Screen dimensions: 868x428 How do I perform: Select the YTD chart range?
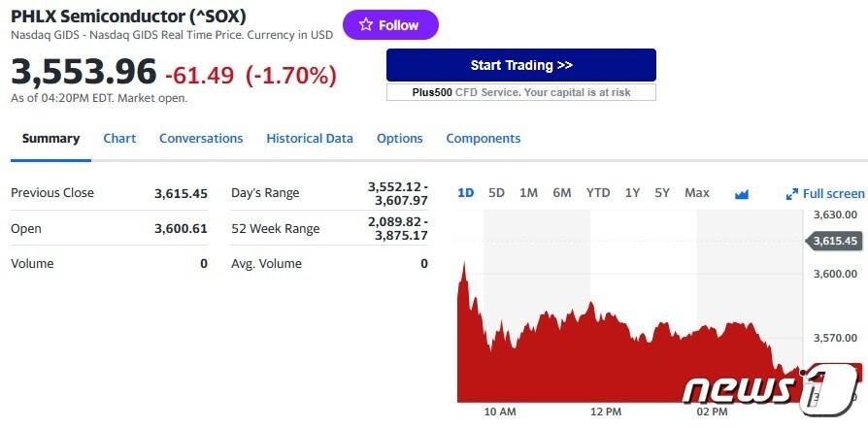pos(598,192)
